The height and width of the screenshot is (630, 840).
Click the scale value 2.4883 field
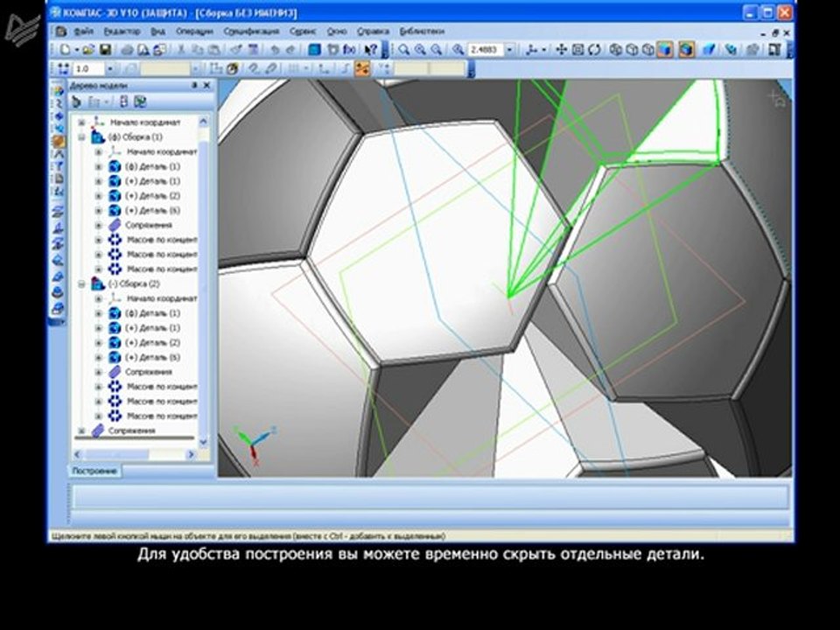pos(486,50)
